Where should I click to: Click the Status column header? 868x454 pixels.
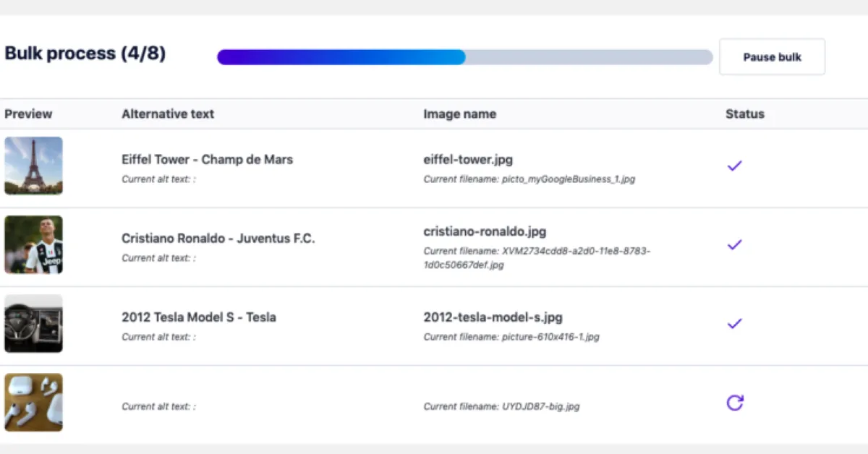point(745,113)
